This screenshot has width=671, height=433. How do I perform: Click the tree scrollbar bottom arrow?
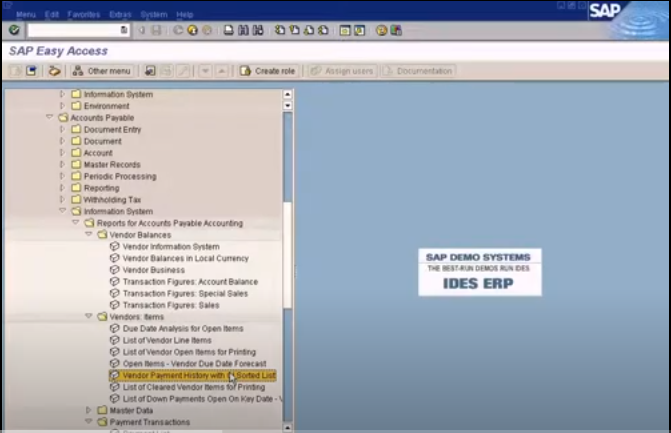pos(288,427)
